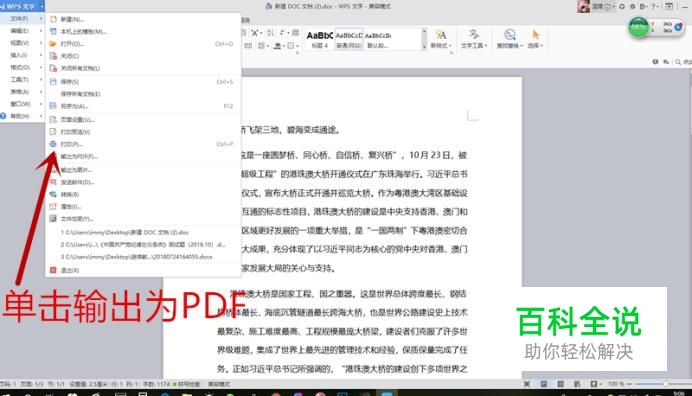Screen dimensions: 692x396
Task: Click the Close document icon
Action: 53,56
